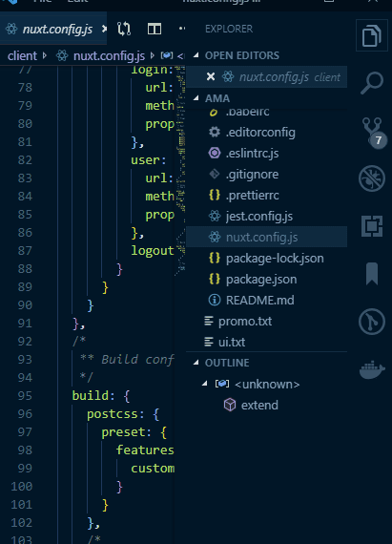392x544 pixels.
Task: Click the Open Changes compare icon
Action: (124, 29)
